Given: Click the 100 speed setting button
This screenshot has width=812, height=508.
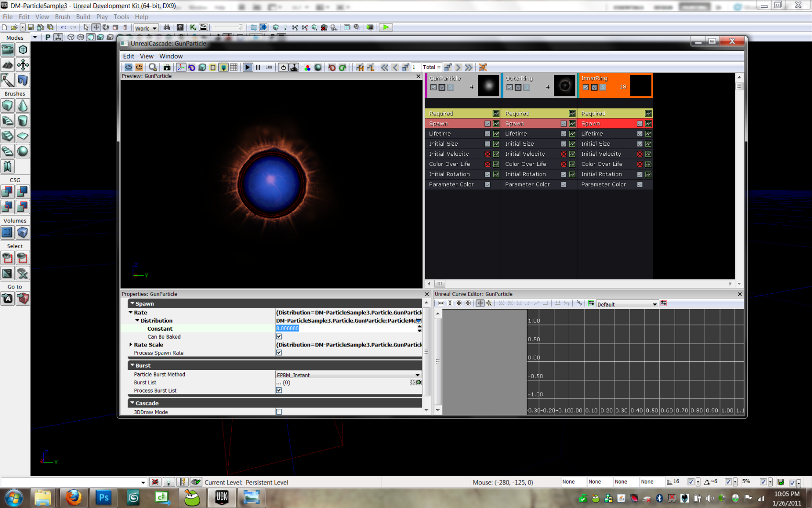Looking at the screenshot, I should click(x=269, y=68).
